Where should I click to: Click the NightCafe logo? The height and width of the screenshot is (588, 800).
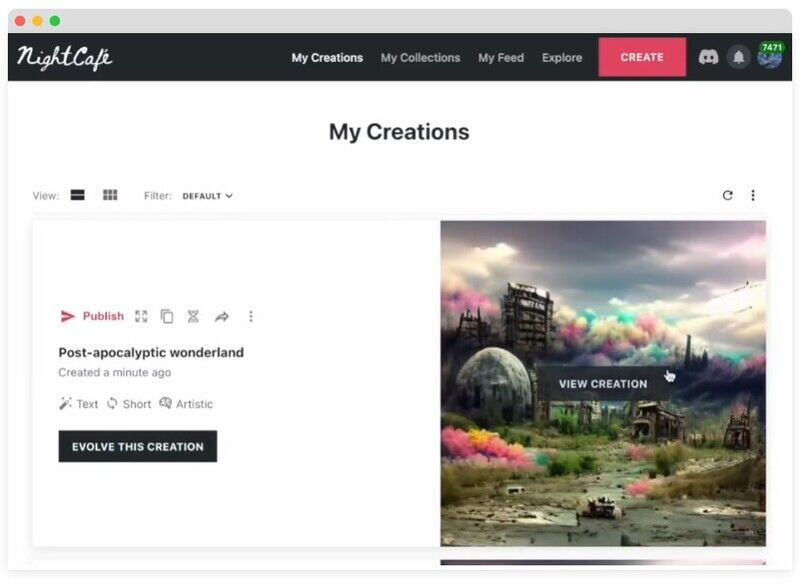65,58
